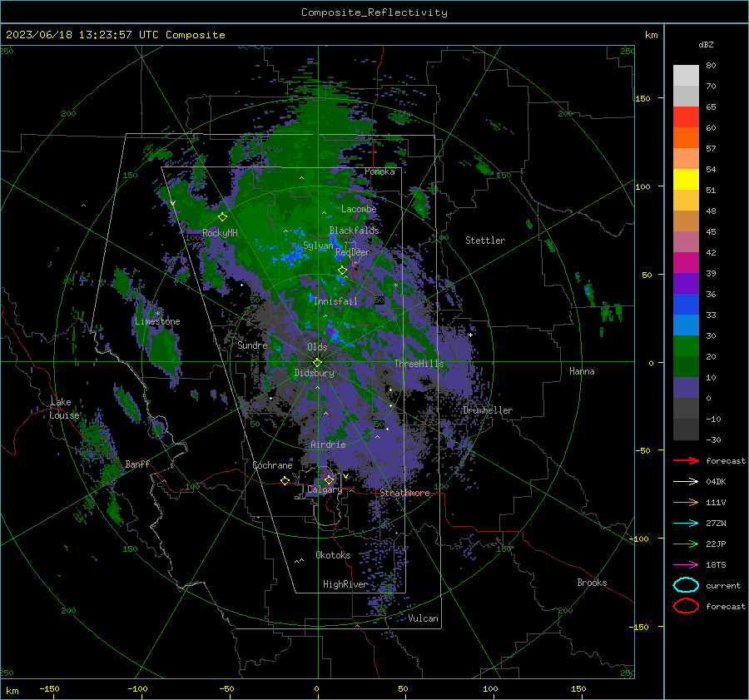Click the orange 111V arrow legend icon
The width and height of the screenshot is (749, 700).
pos(686,502)
